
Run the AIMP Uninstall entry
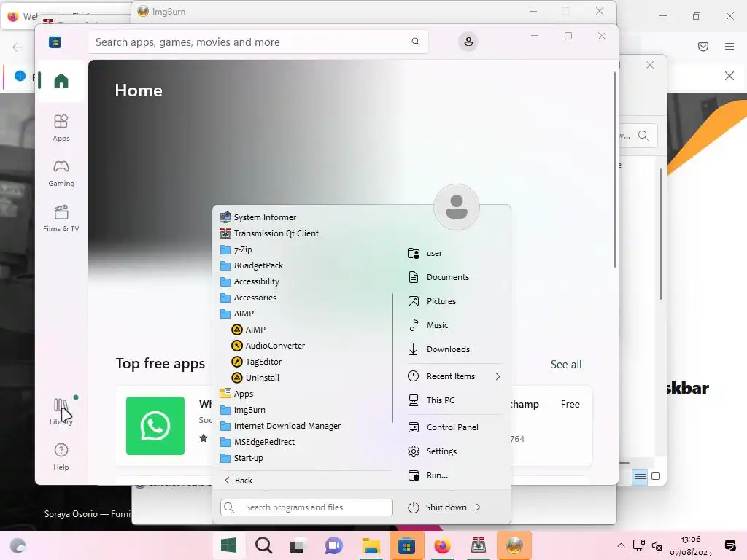pyautogui.click(x=256, y=378)
